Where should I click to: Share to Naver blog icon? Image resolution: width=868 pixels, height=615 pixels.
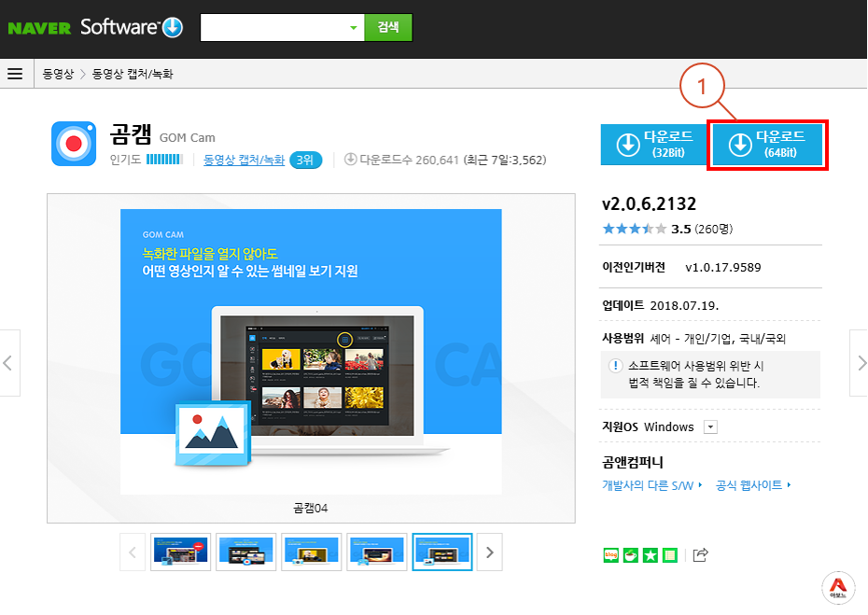(x=610, y=554)
